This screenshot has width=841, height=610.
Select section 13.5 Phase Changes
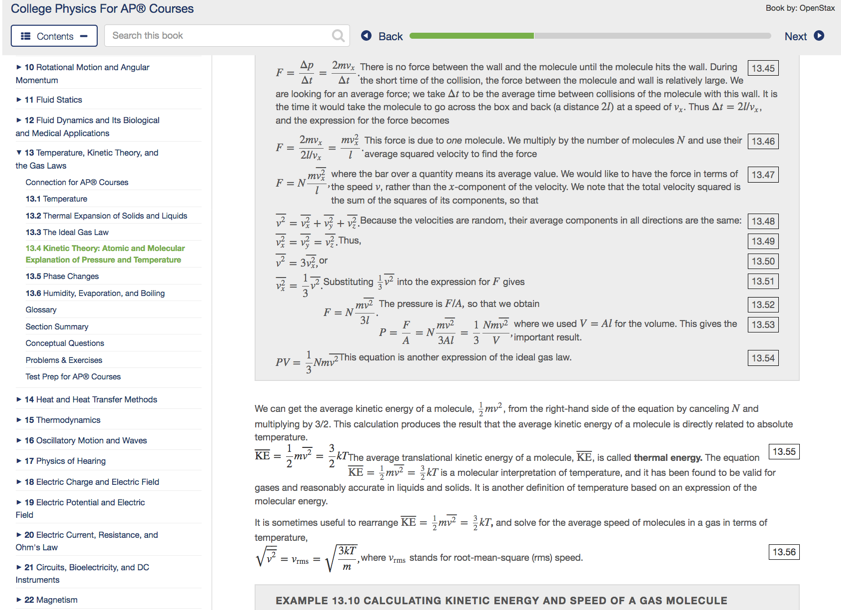tap(63, 276)
